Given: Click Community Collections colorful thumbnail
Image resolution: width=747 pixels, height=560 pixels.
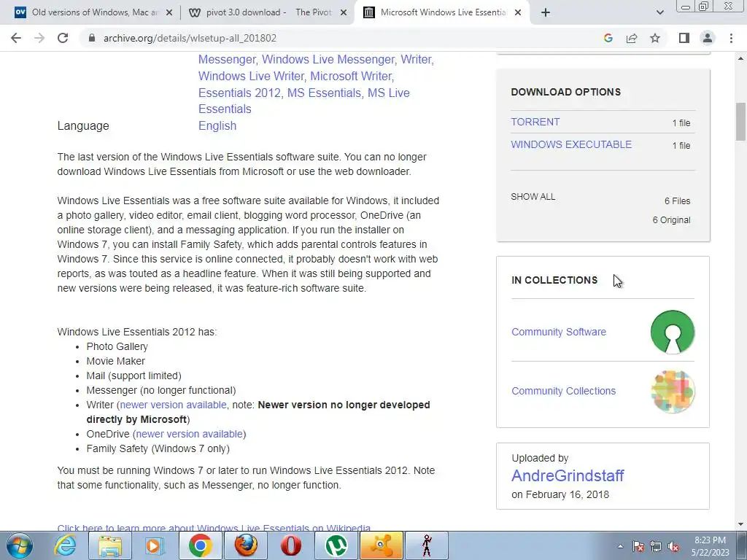Looking at the screenshot, I should 672,391.
